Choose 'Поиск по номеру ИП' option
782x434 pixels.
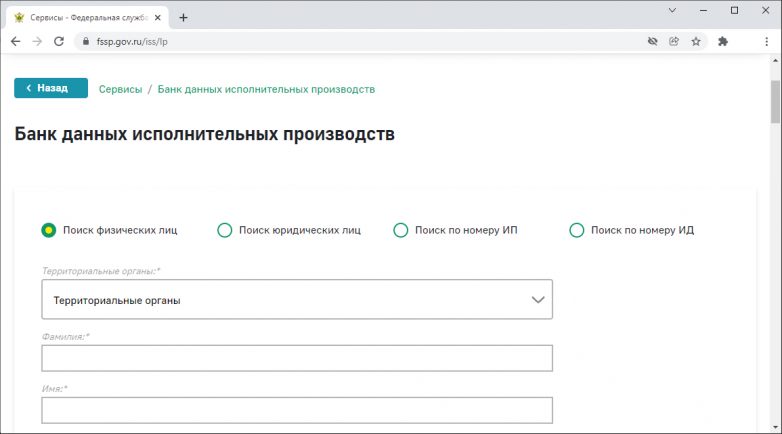[x=401, y=230]
